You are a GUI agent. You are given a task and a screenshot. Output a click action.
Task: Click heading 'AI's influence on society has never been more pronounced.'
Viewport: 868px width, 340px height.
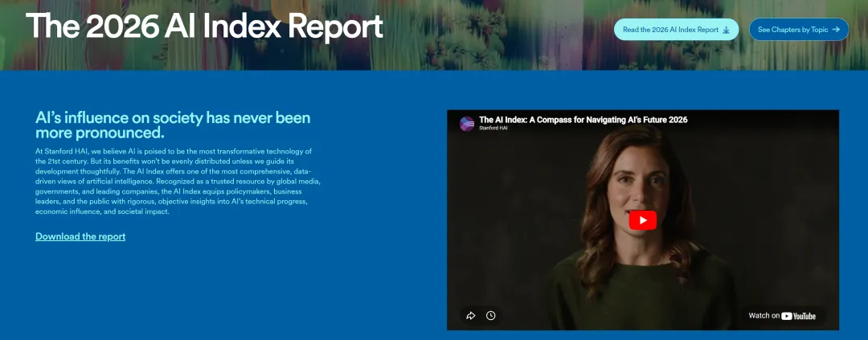click(173, 125)
